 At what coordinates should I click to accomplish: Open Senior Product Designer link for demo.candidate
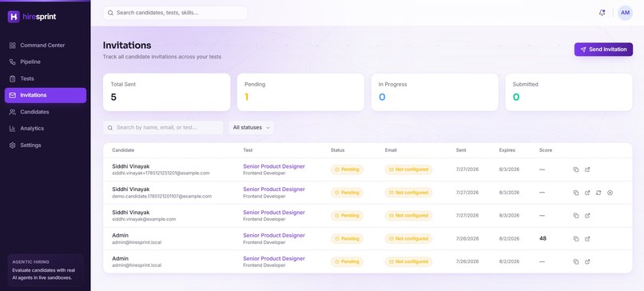tap(274, 189)
